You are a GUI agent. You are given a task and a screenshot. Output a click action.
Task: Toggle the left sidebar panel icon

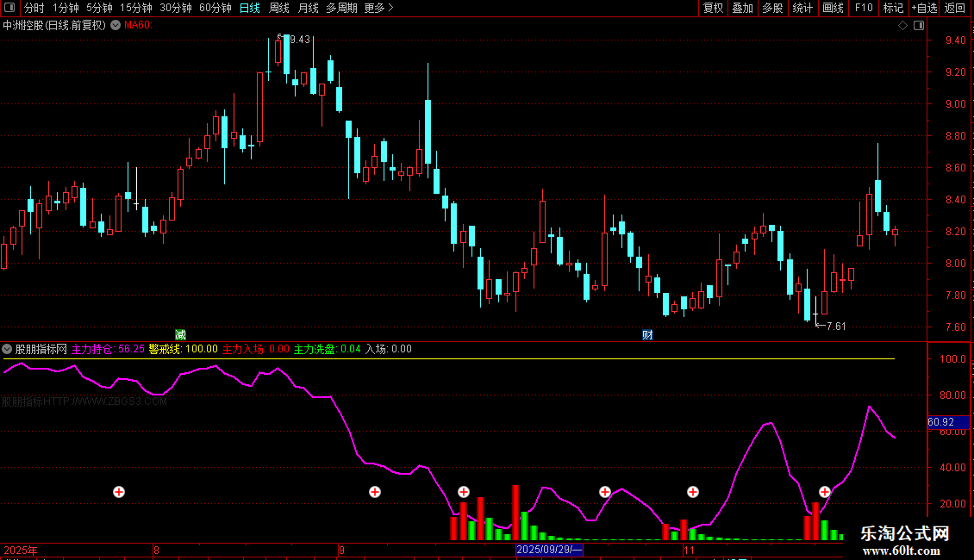click(9, 8)
